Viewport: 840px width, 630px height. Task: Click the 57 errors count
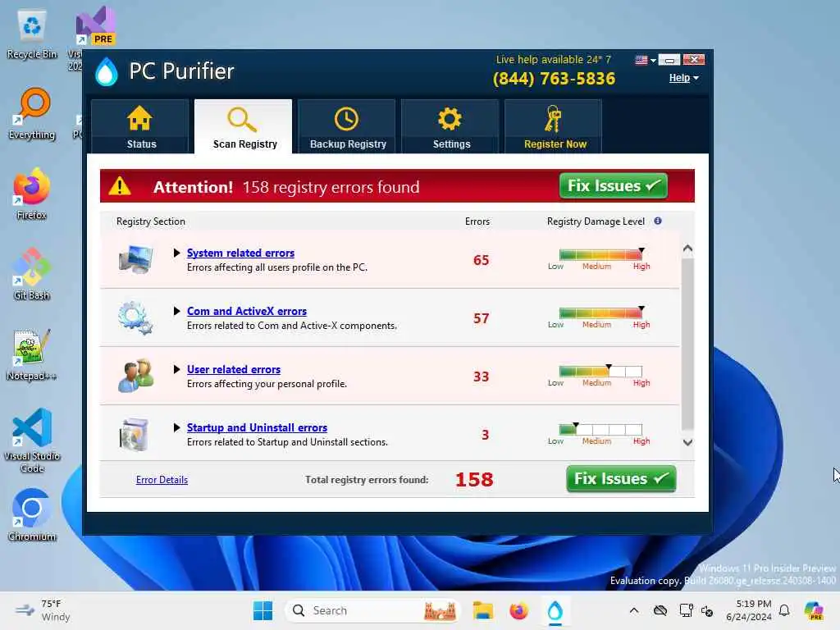[481, 319]
